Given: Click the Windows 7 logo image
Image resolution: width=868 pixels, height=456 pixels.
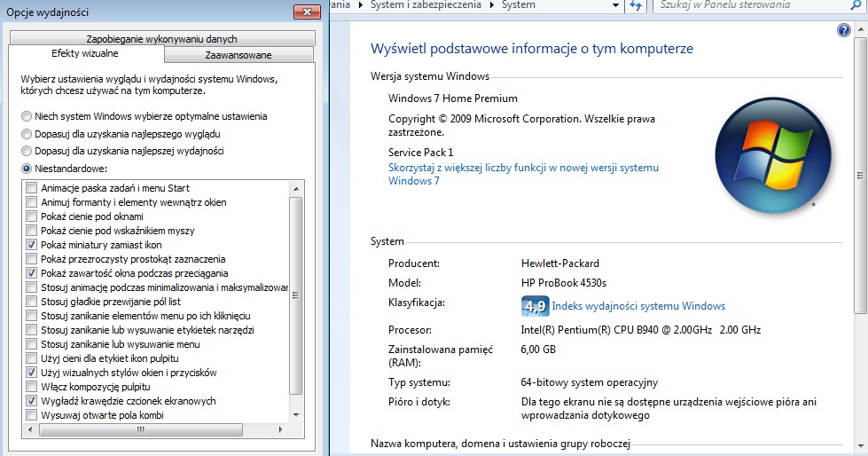Looking at the screenshot, I should click(773, 155).
